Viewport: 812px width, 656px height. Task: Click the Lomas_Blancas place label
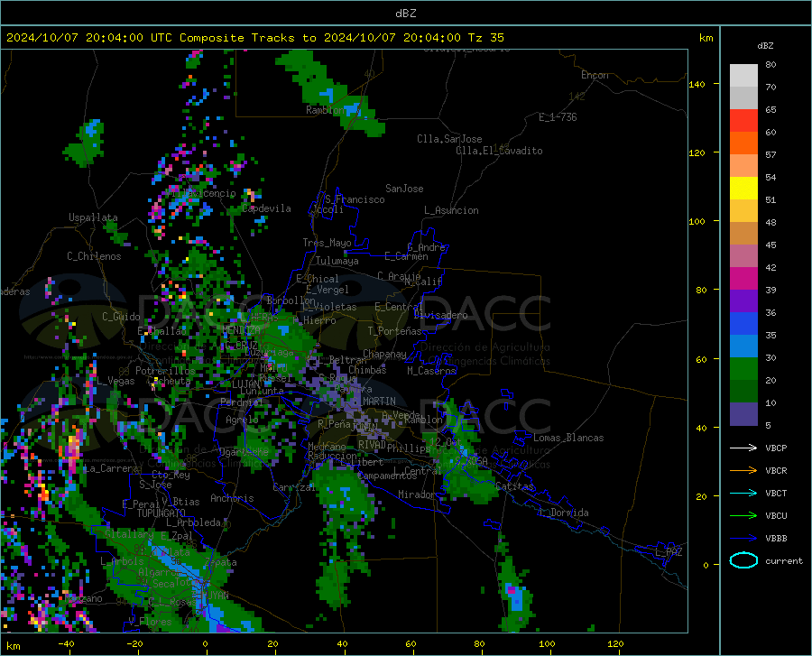(x=568, y=438)
